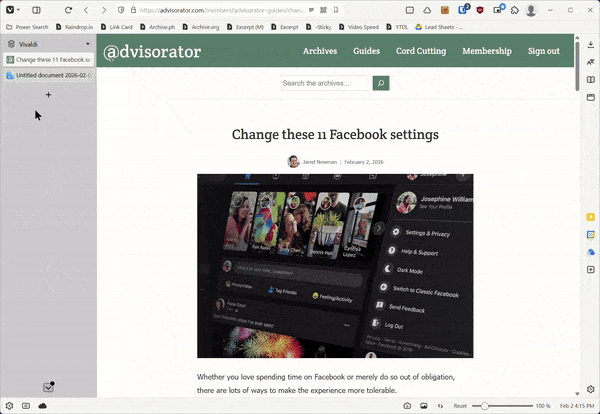This screenshot has height=414, width=600.
Task: Toggle the side panel icon in toolbar
Action: 36,10
